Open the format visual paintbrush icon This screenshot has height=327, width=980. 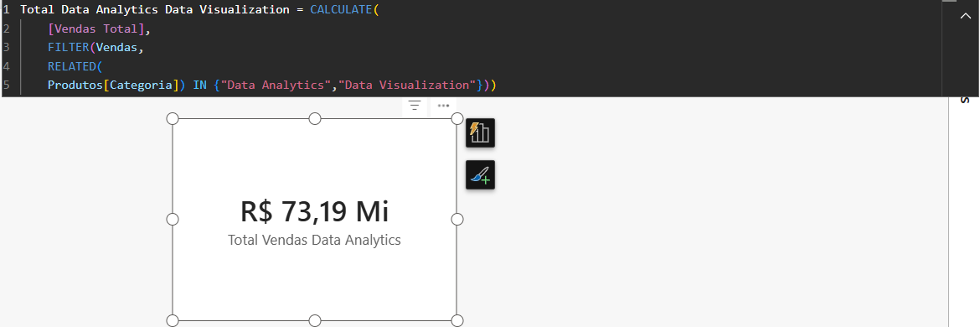click(x=480, y=174)
